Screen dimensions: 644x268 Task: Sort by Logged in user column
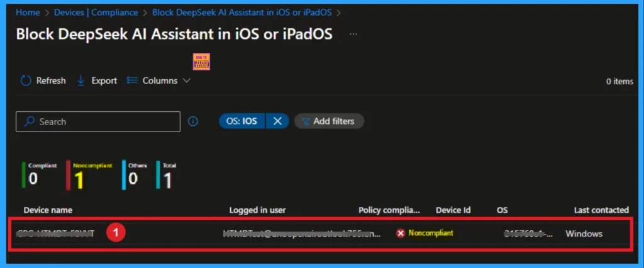257,210
